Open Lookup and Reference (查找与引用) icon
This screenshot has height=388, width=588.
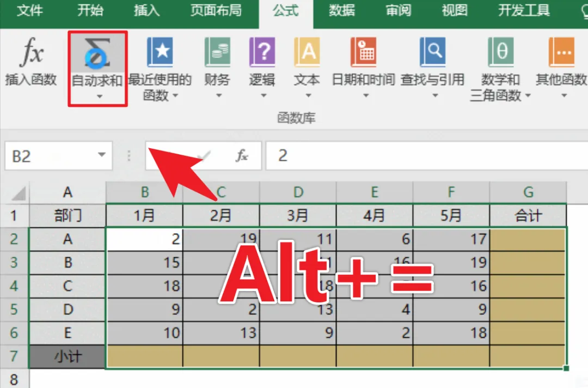click(x=432, y=52)
